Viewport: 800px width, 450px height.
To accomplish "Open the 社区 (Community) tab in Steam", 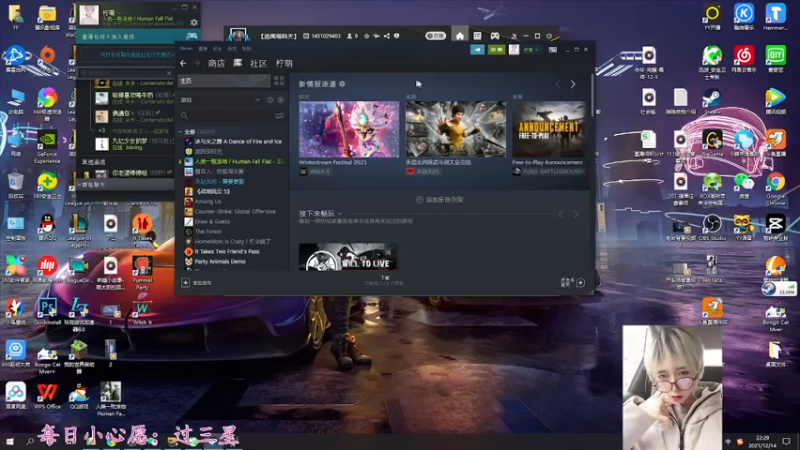I will pyautogui.click(x=258, y=63).
